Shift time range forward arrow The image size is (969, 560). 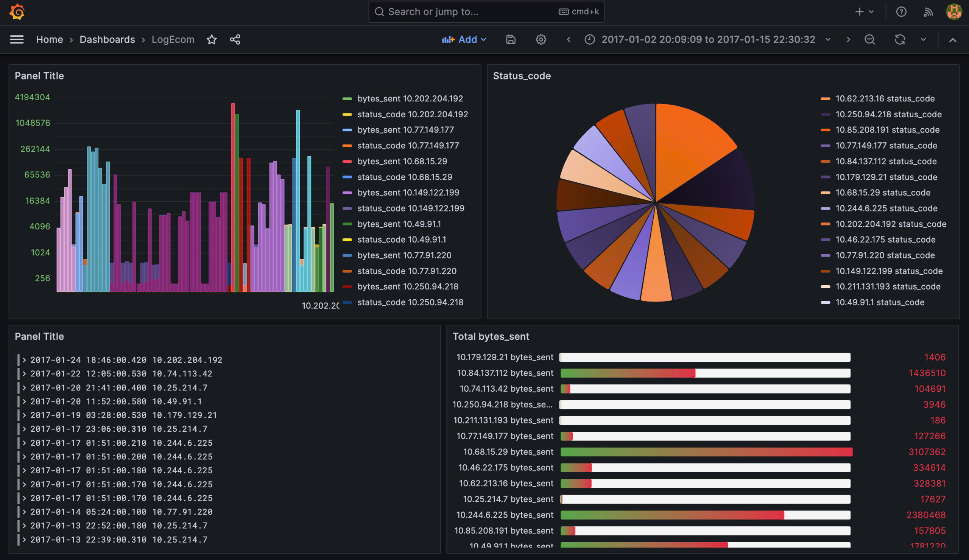pyautogui.click(x=848, y=39)
